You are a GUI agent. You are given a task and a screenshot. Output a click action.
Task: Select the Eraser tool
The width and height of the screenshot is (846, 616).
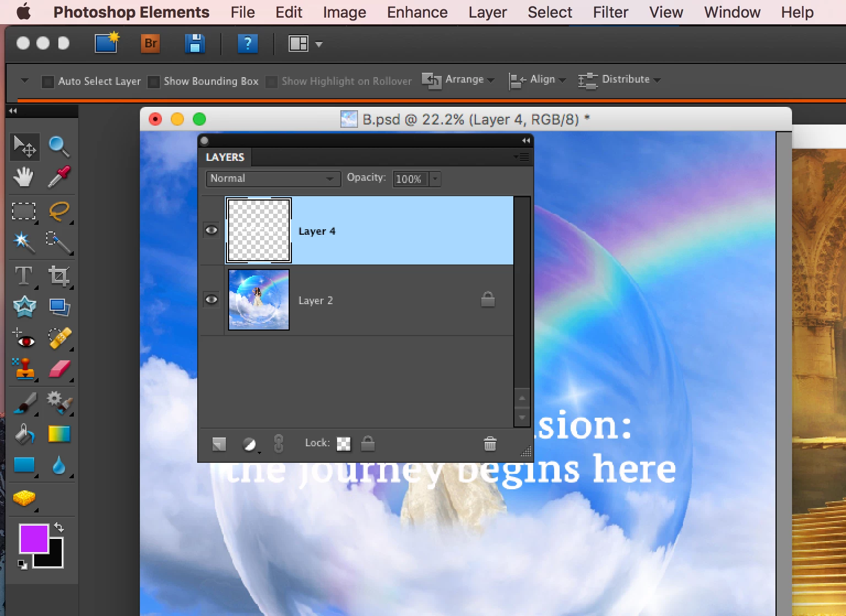point(59,369)
